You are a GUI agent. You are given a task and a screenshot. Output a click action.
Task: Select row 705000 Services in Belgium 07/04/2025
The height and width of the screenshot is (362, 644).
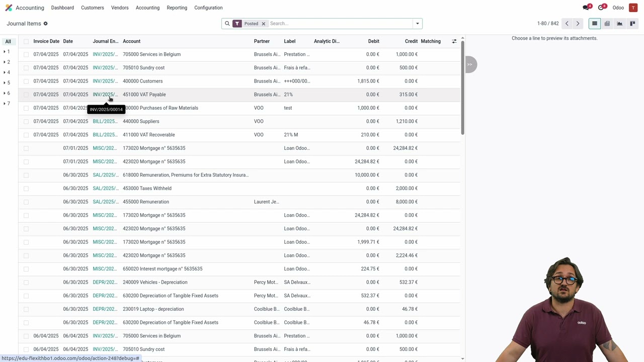click(26, 54)
